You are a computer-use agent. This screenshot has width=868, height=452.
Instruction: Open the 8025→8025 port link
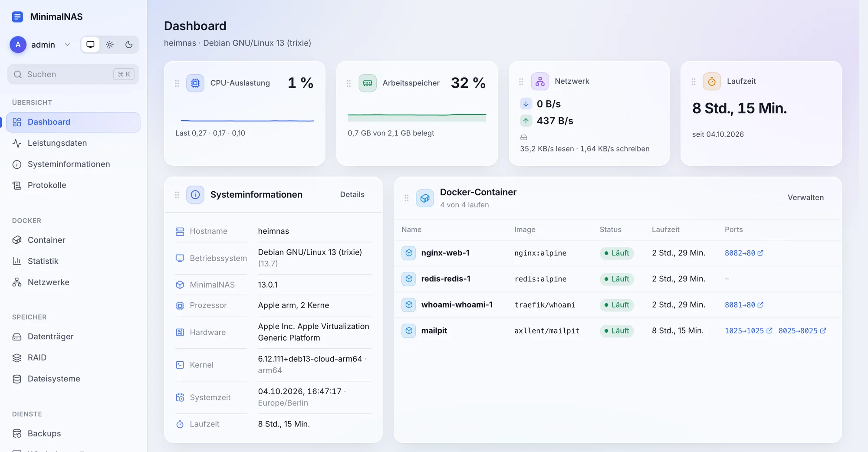(x=802, y=331)
